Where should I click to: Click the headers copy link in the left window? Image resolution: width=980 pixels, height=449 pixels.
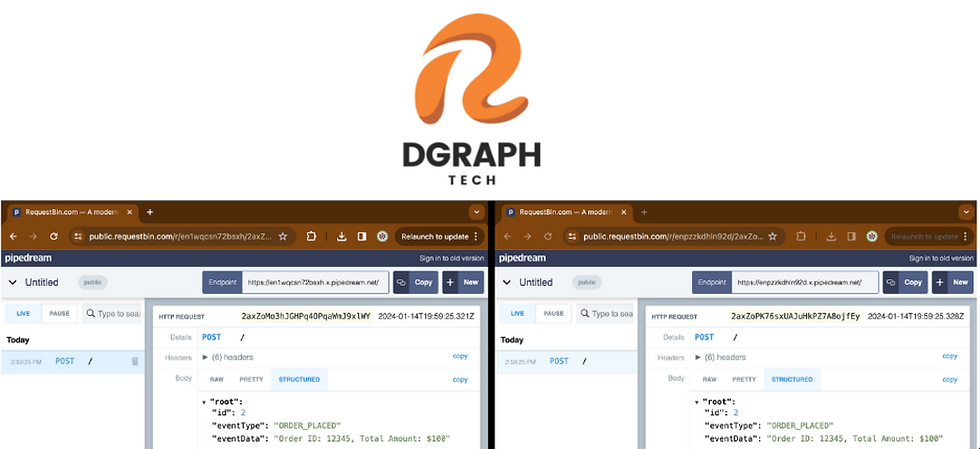[x=460, y=356]
